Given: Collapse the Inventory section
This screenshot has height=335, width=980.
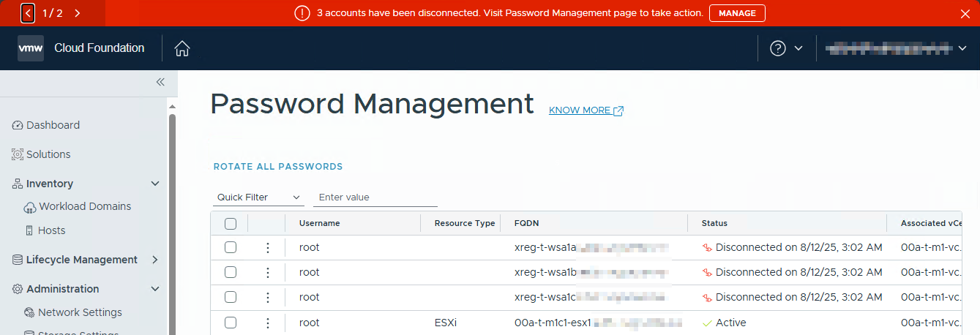Looking at the screenshot, I should point(155,184).
